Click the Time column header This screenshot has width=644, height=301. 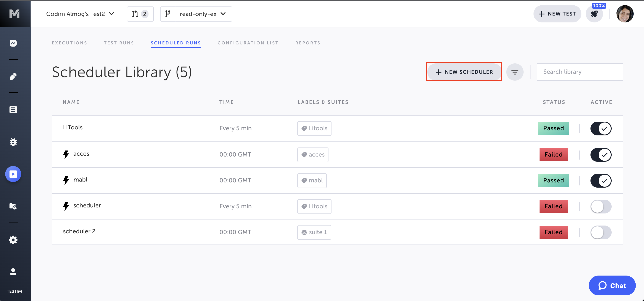pos(226,102)
